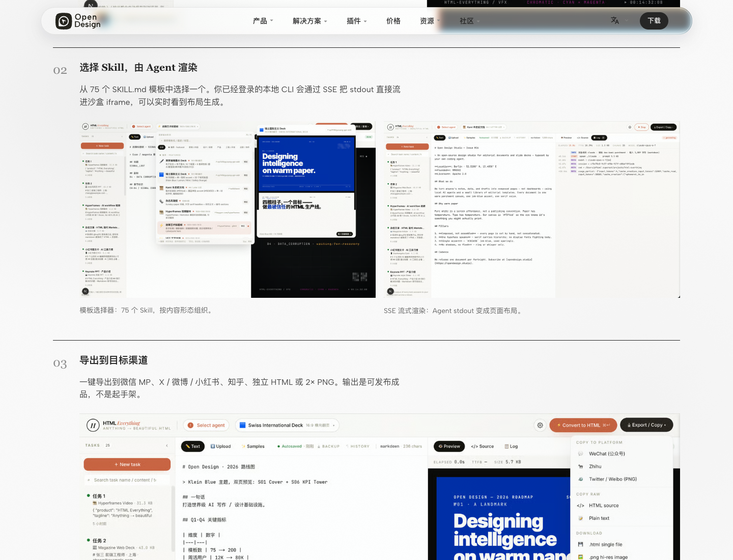Click the HTML Everything circular logo icon
Viewport: 733px width, 560px height.
(x=93, y=425)
